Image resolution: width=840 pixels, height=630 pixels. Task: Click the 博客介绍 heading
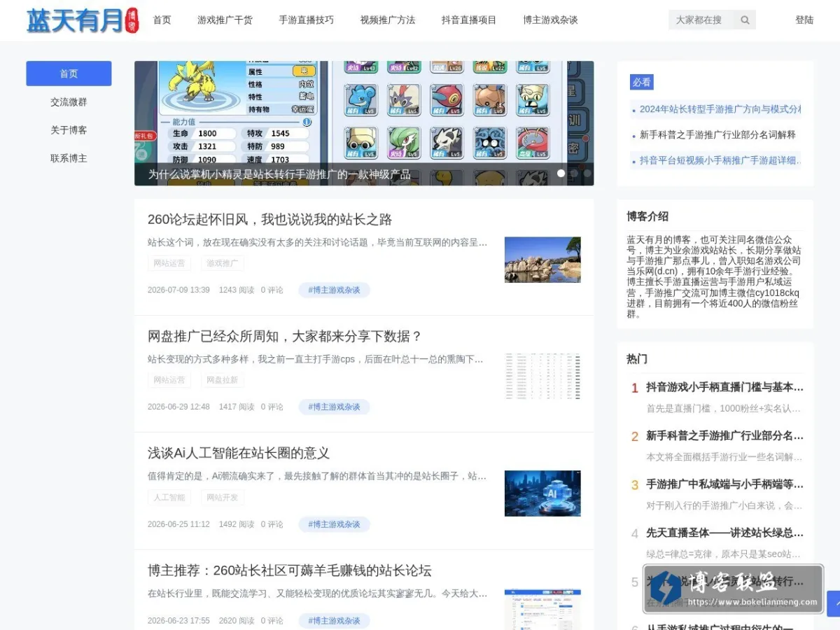[x=647, y=216]
